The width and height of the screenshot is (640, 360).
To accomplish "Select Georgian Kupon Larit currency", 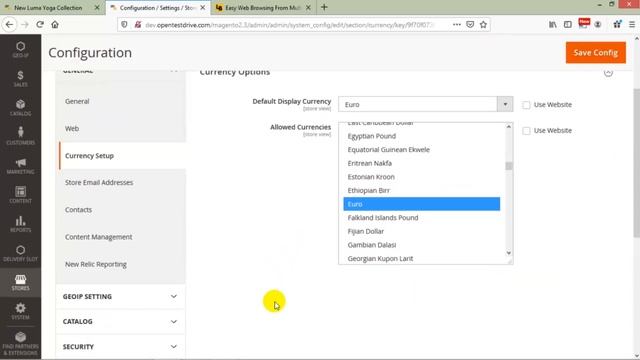I will tap(422, 258).
